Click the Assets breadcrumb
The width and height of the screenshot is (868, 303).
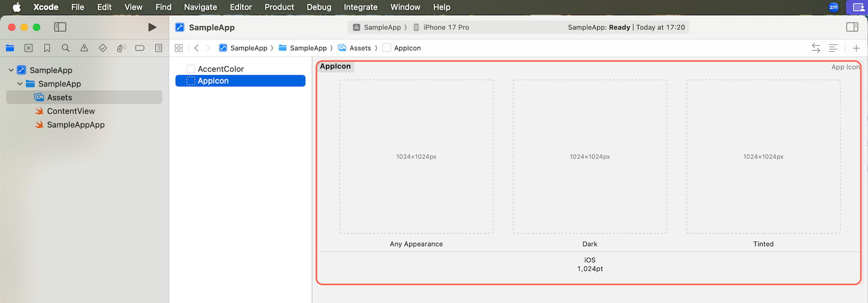(355, 48)
